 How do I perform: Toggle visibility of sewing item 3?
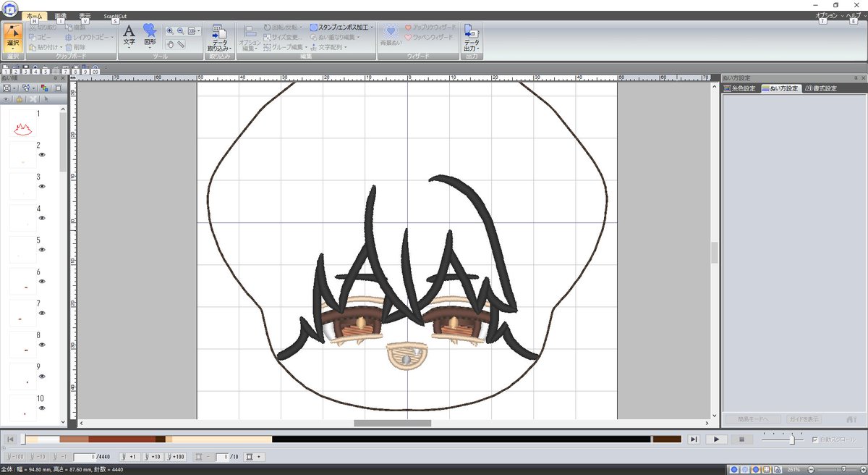(x=42, y=186)
